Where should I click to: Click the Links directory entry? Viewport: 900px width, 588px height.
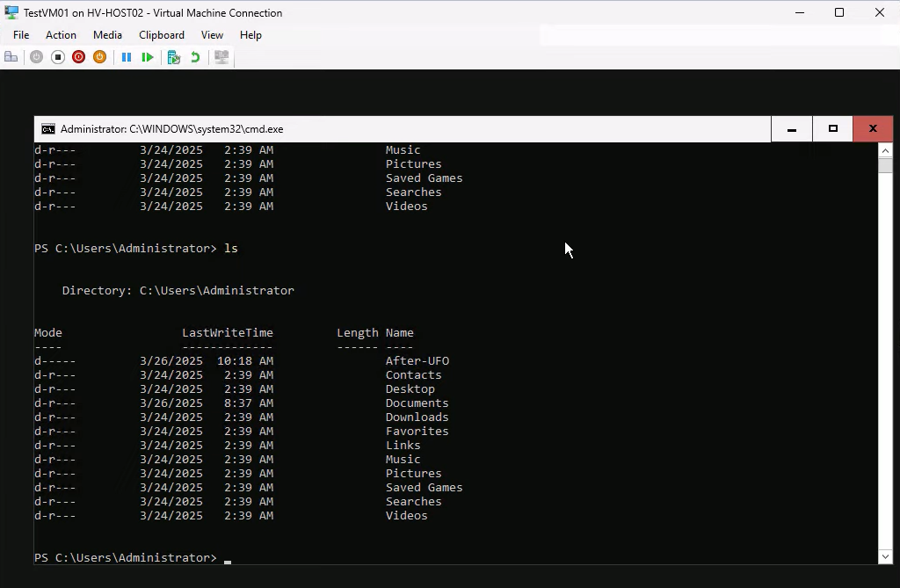pyautogui.click(x=403, y=445)
